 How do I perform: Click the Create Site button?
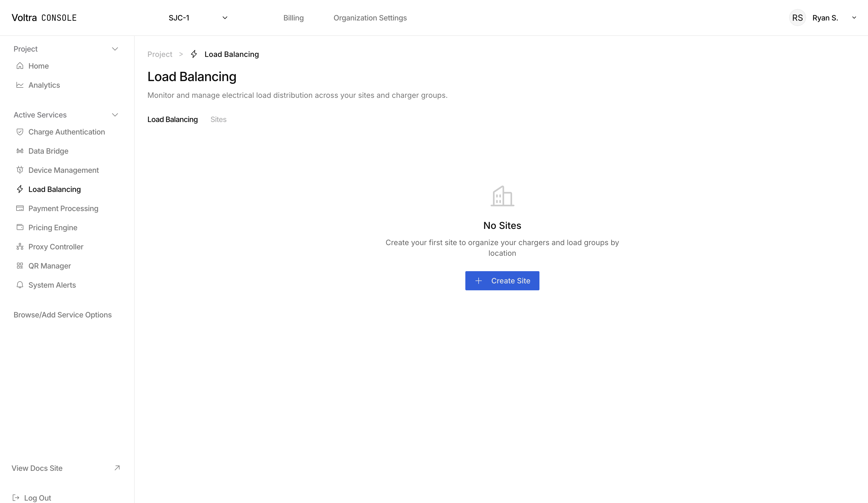pyautogui.click(x=502, y=281)
